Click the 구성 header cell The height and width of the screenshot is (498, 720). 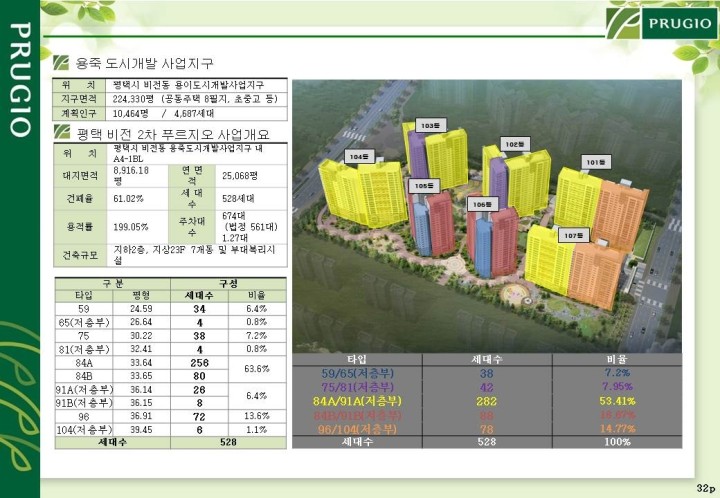[x=228, y=283]
